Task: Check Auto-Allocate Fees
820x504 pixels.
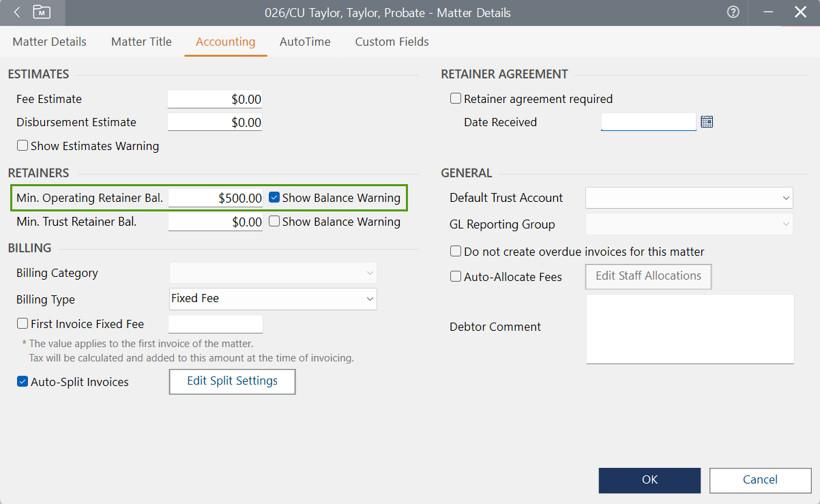Action: [455, 276]
